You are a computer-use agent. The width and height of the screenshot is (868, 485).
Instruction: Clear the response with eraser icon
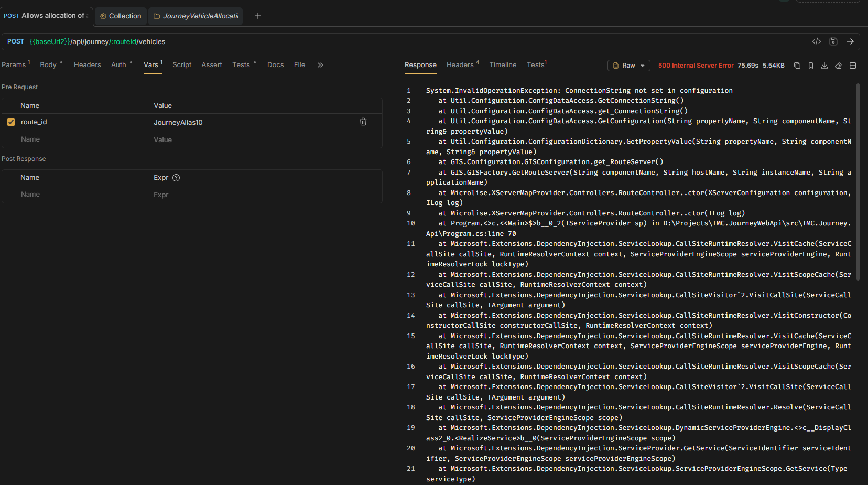pyautogui.click(x=838, y=66)
